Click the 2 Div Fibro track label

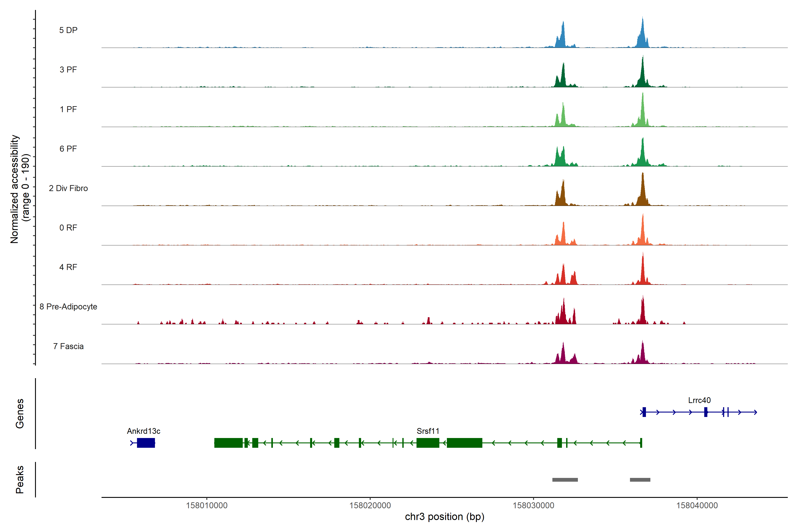tap(68, 188)
